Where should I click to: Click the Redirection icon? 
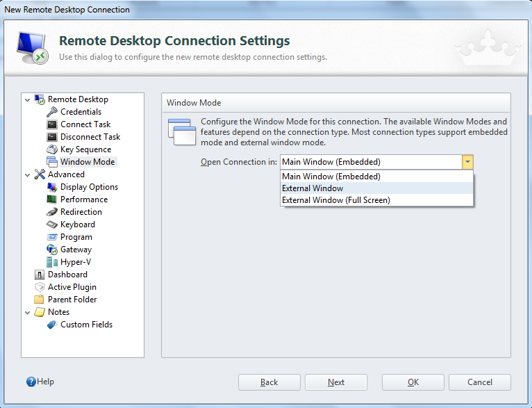(52, 212)
